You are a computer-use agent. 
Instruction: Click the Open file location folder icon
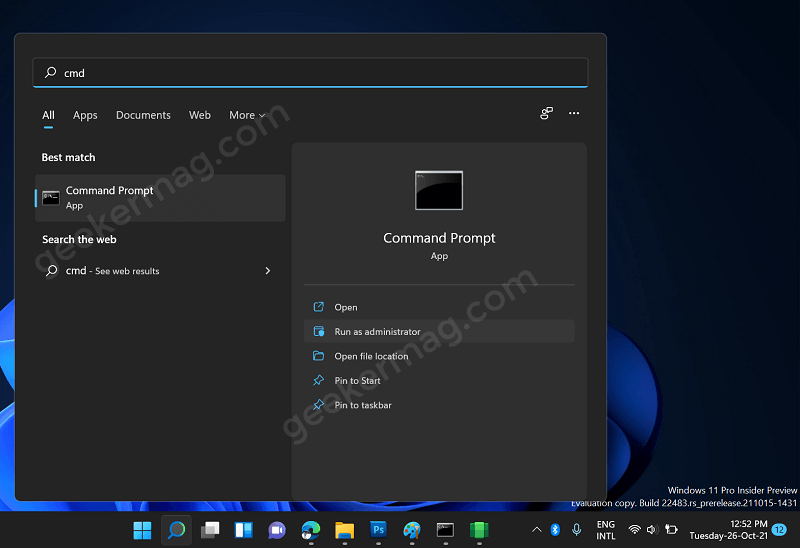tap(318, 356)
